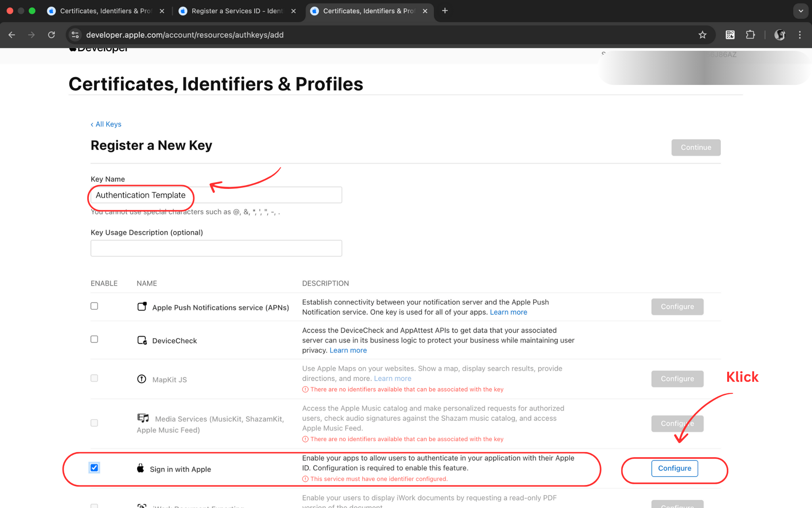Screen dimensions: 812x508
Task: Reload the page with refresh icon
Action: (52, 35)
